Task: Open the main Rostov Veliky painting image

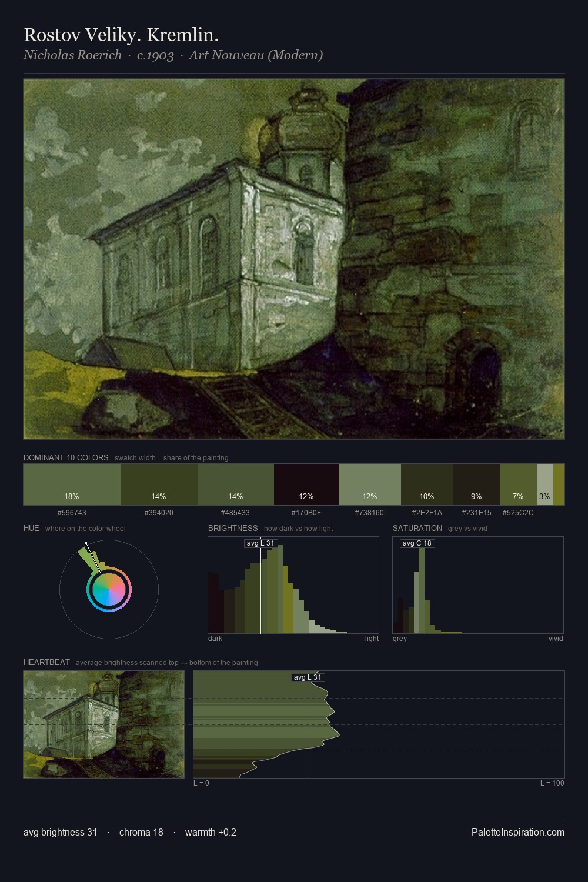Action: pyautogui.click(x=294, y=259)
